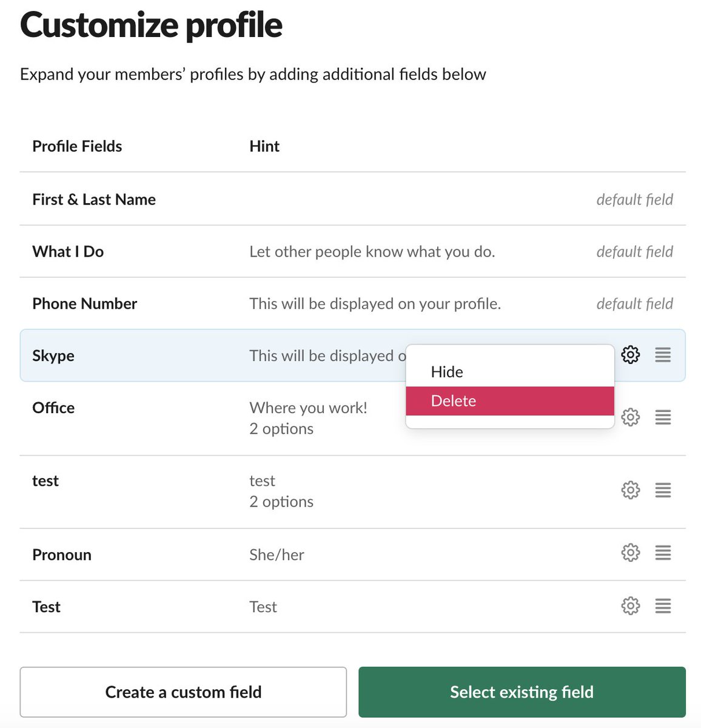
Task: Click the Pronoun field label
Action: (62, 554)
